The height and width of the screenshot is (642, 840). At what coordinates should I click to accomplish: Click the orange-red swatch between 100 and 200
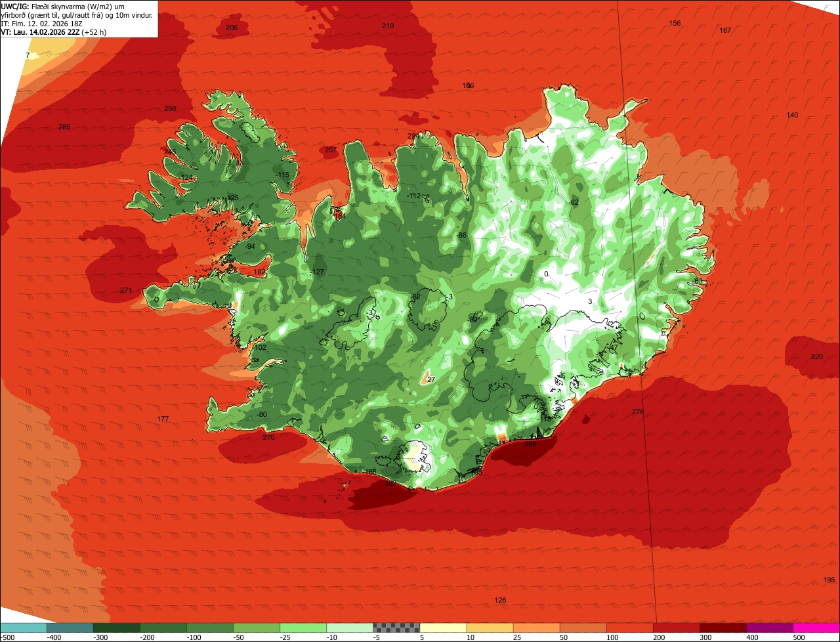point(629,627)
